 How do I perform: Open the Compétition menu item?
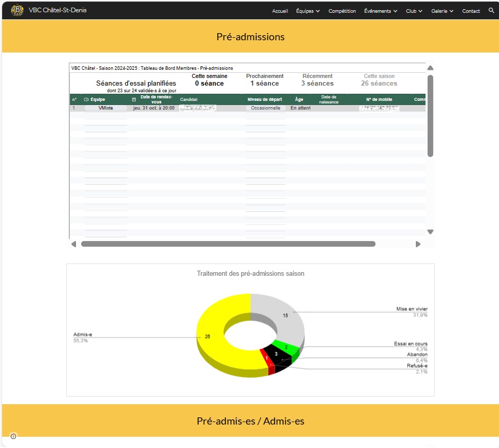point(342,11)
